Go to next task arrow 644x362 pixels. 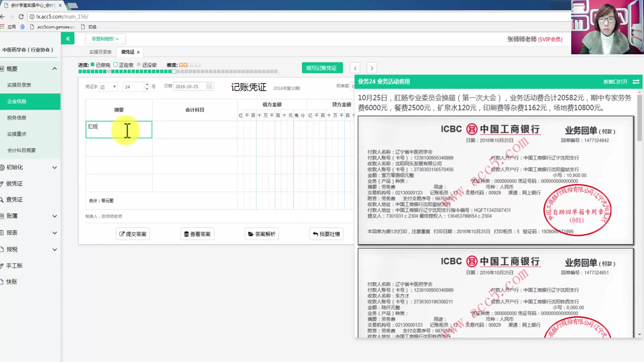[x=372, y=68]
